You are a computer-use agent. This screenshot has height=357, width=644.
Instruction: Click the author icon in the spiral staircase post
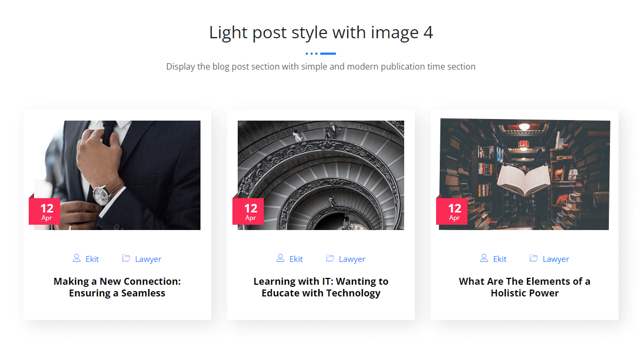tap(280, 258)
